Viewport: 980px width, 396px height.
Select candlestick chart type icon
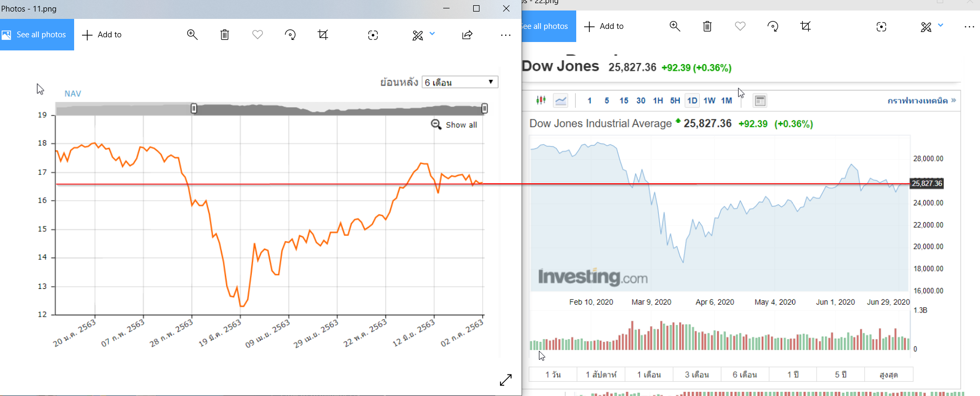click(x=541, y=100)
